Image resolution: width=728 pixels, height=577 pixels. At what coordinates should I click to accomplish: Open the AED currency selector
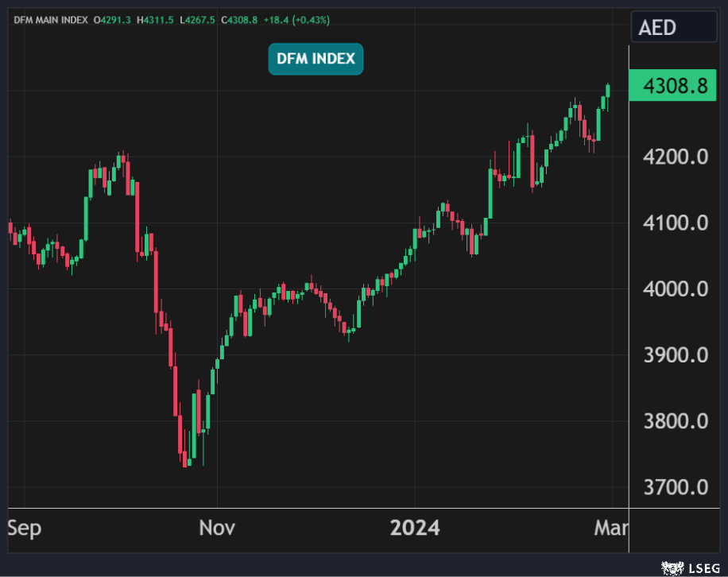[673, 28]
